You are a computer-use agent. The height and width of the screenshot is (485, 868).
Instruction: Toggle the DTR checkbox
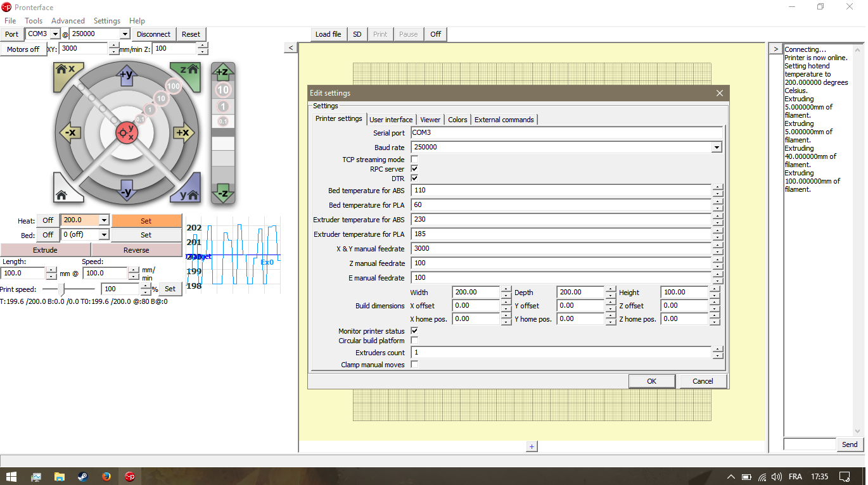414,178
